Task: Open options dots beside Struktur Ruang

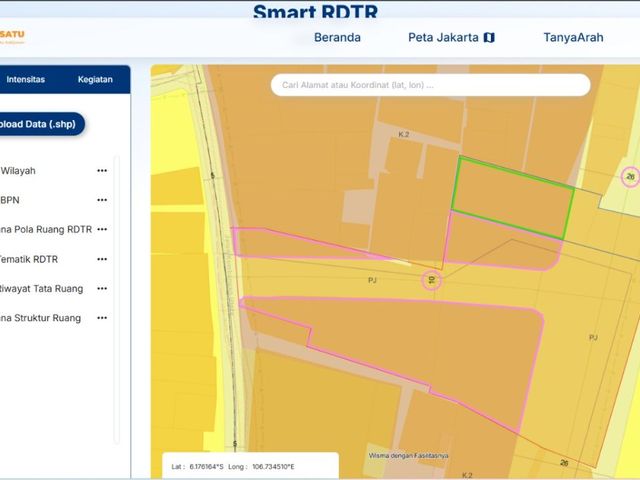Action: pyautogui.click(x=102, y=318)
